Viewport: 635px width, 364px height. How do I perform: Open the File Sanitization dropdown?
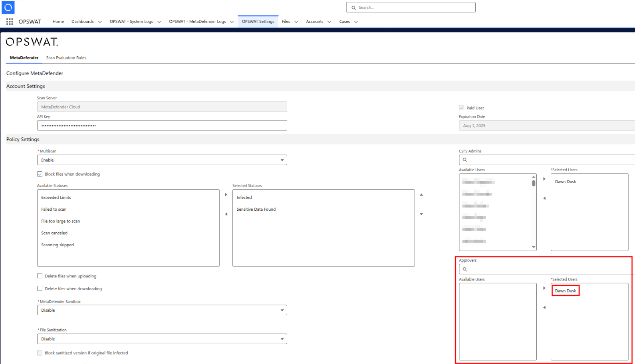[162, 339]
